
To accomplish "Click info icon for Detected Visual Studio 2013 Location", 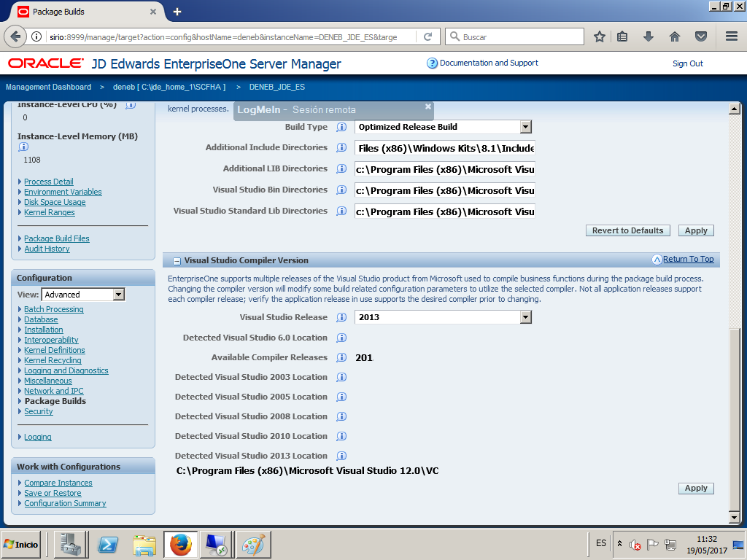I will (341, 456).
